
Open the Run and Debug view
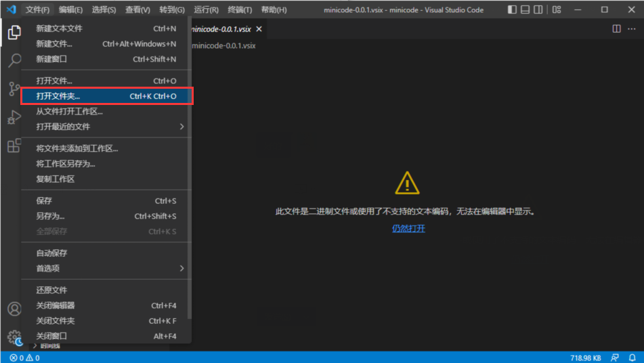point(14,117)
